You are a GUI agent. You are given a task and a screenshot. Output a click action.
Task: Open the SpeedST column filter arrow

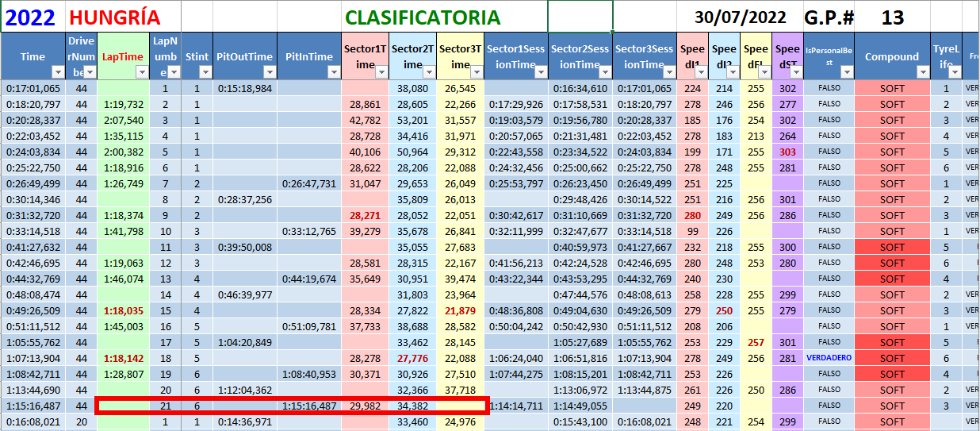click(797, 72)
